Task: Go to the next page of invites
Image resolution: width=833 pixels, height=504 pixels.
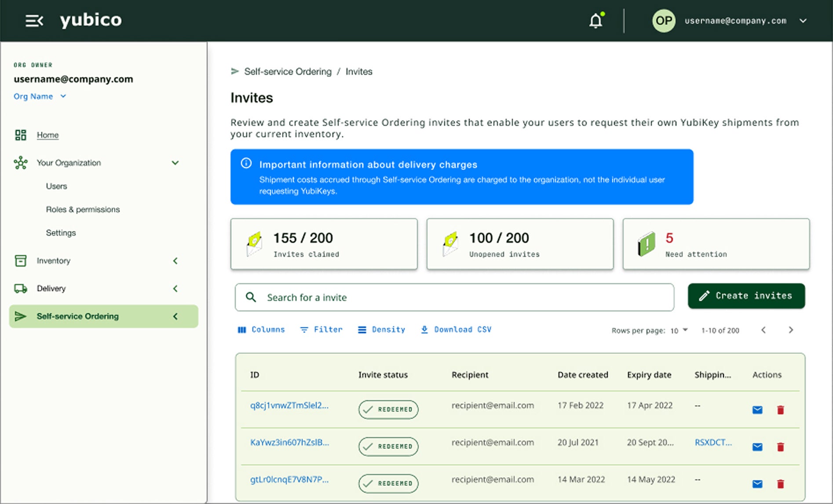Action: (x=790, y=330)
